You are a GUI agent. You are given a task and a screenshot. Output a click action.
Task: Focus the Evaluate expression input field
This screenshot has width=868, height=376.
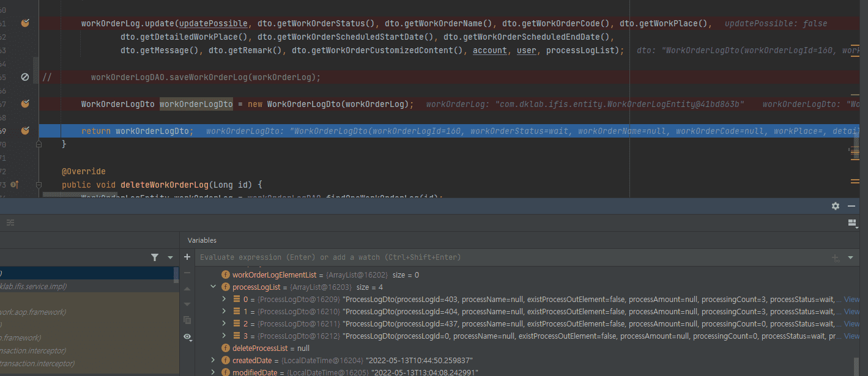(x=511, y=257)
